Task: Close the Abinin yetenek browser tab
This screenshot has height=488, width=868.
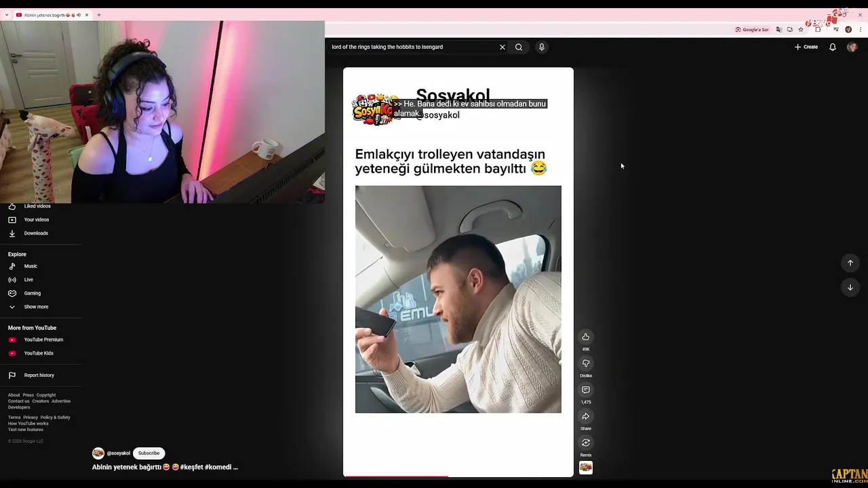Action: pos(87,15)
